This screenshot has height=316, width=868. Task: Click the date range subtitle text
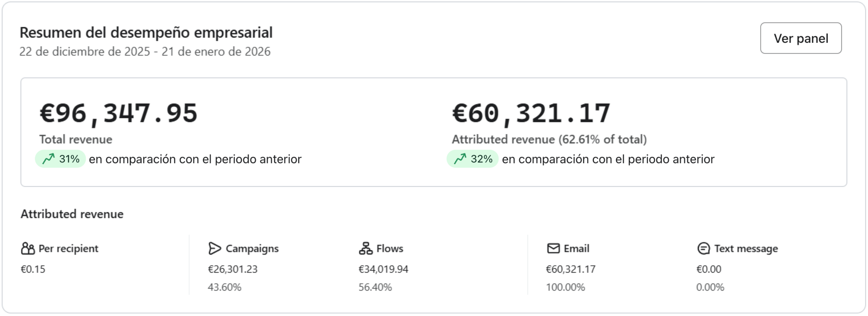pyautogui.click(x=145, y=51)
